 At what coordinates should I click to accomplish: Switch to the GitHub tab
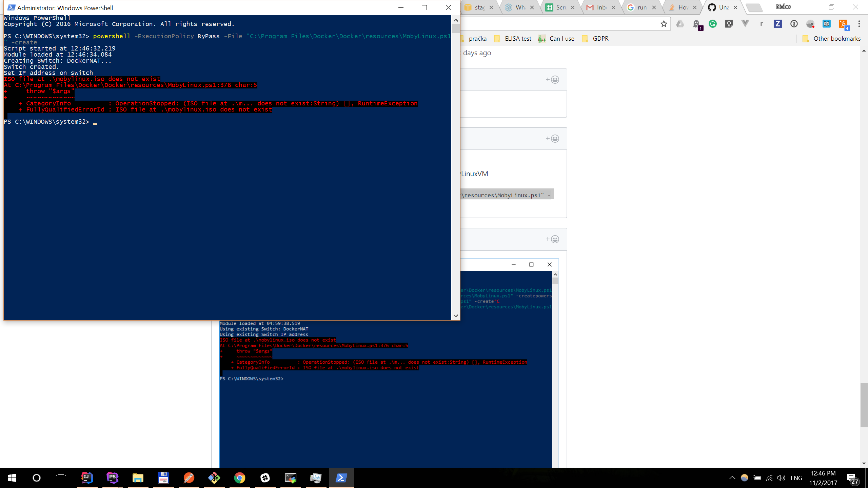pyautogui.click(x=722, y=7)
